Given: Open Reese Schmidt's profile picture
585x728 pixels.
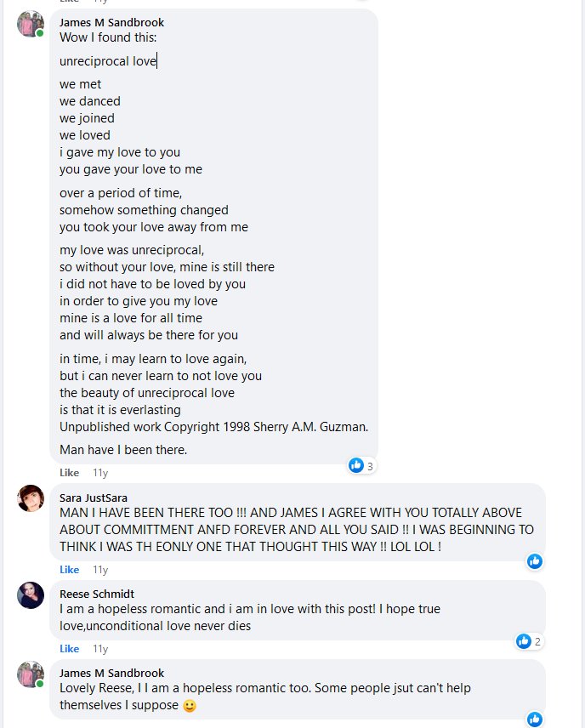Looking at the screenshot, I should 31,595.
